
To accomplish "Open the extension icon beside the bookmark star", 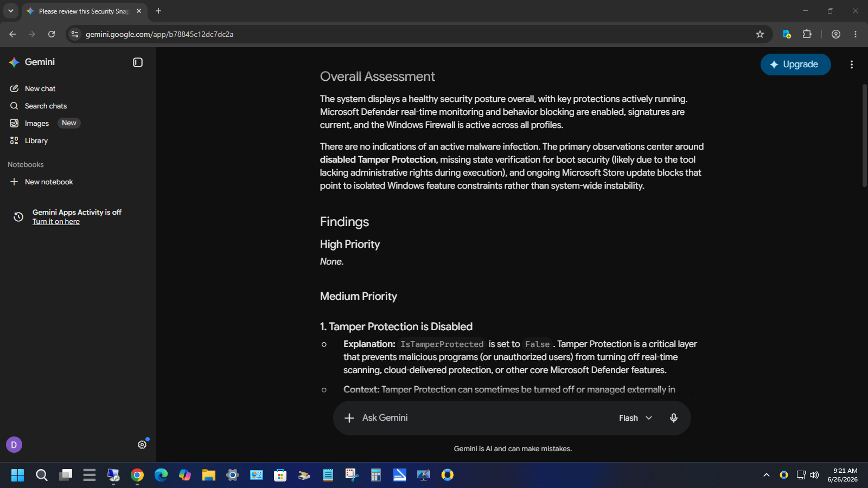I will pyautogui.click(x=787, y=34).
